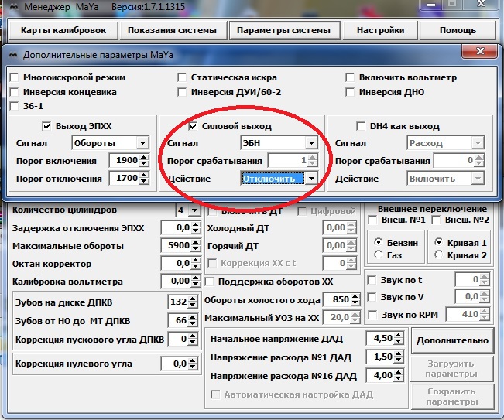Open Количество цилиндров dropdown
Viewport: 504px width, 420px height.
click(188, 210)
